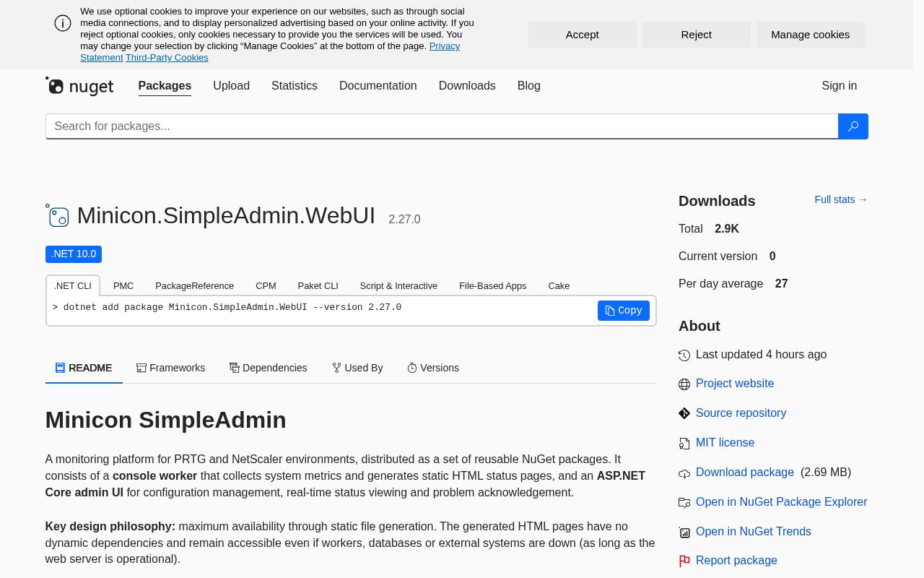
Task: Click the history clock icon beside Last updated
Action: pyautogui.click(x=684, y=355)
